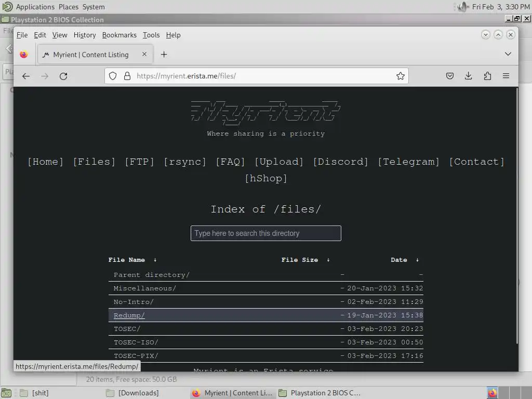
Task: Open the Save to Pocket icon
Action: 450,76
